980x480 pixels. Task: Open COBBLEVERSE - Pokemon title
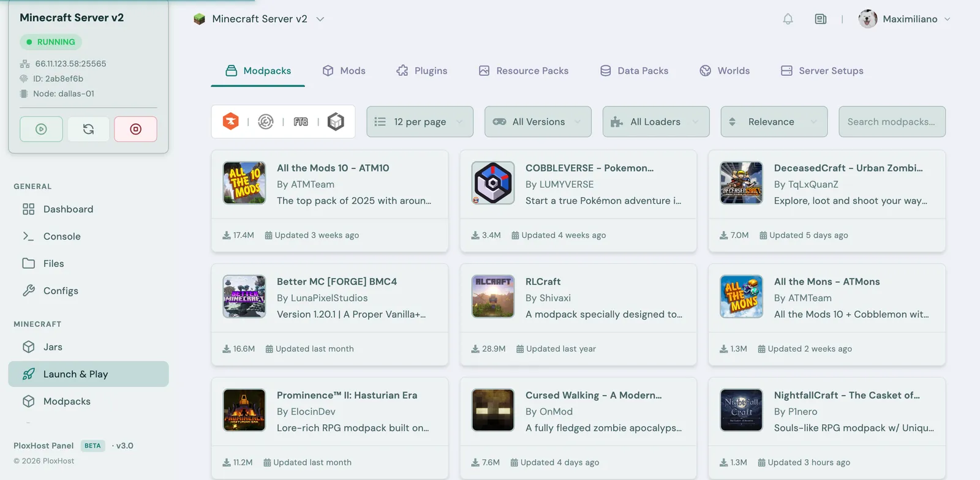click(x=589, y=168)
